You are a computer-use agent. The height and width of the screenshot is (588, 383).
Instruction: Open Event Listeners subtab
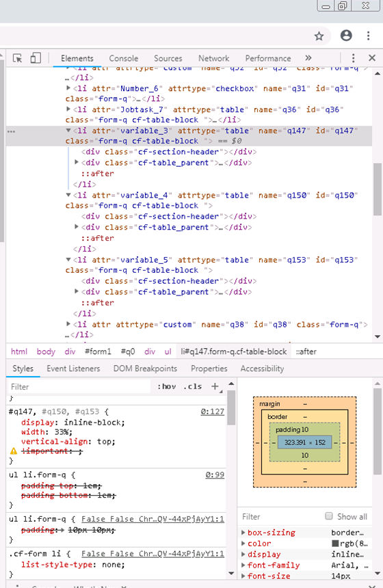pos(73,369)
